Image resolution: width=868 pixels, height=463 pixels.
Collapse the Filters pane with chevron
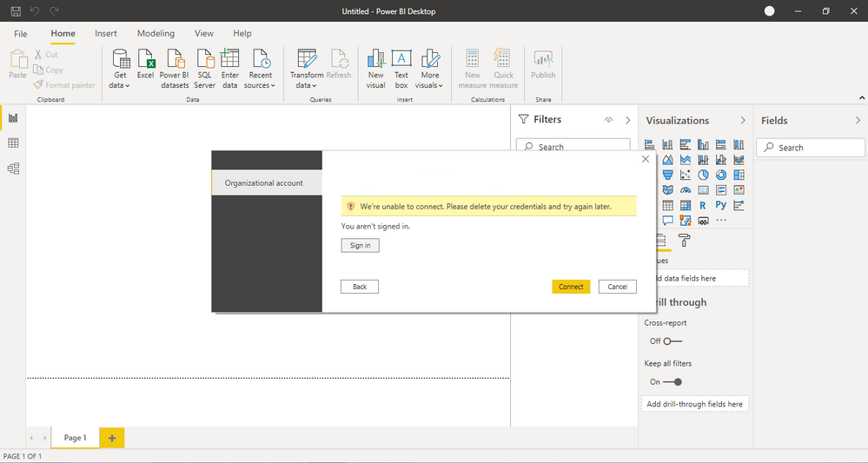tap(627, 120)
